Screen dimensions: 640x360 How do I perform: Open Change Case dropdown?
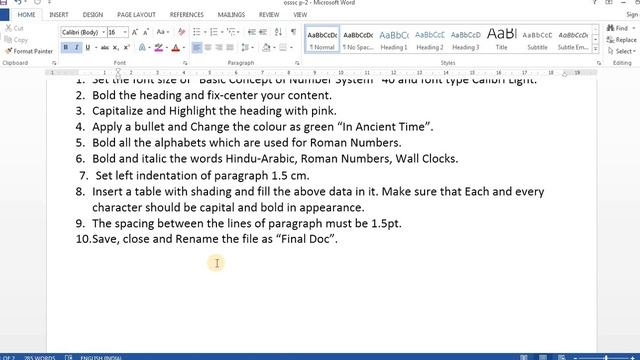(x=163, y=32)
